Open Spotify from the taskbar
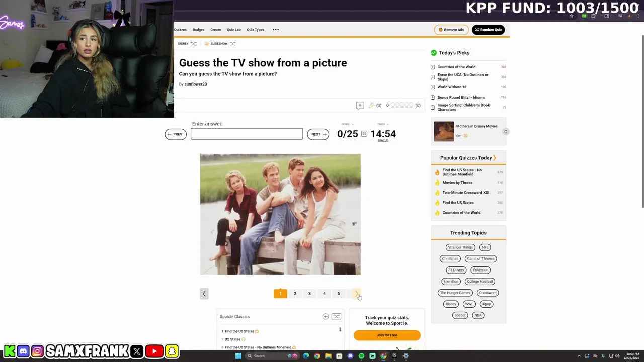 pos(361,356)
